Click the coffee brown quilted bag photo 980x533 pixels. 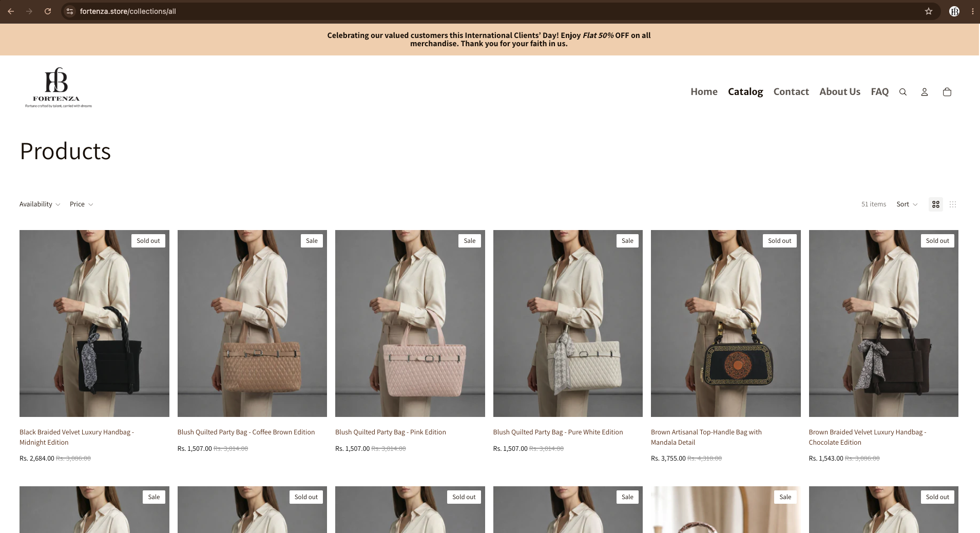tap(252, 323)
